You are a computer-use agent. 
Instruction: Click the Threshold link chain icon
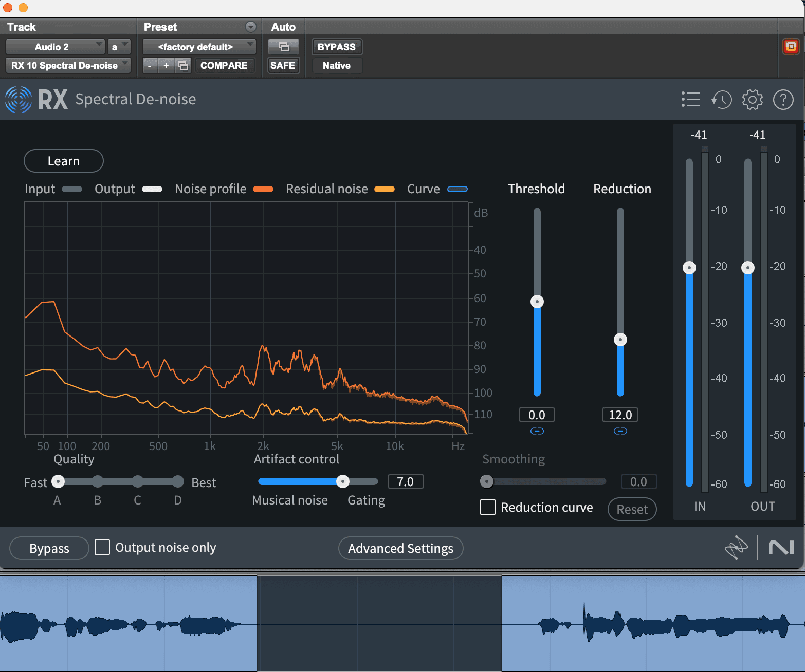(537, 431)
